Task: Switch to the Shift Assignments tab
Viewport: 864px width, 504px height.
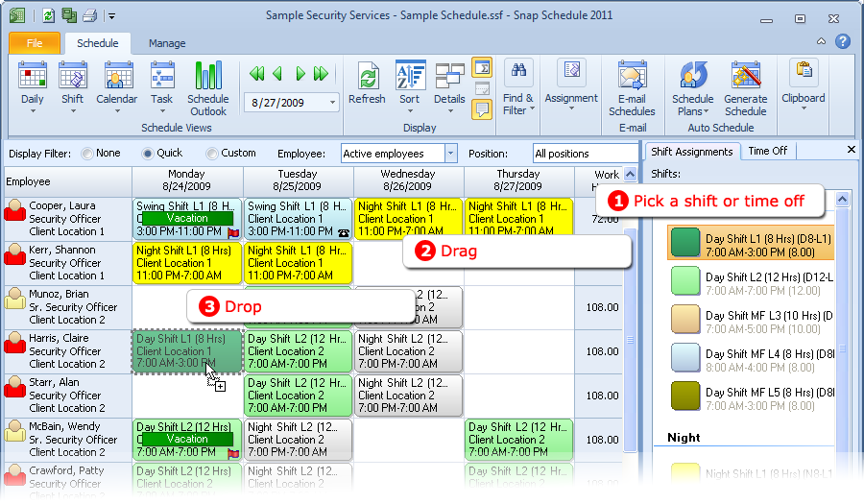Action: (692, 152)
